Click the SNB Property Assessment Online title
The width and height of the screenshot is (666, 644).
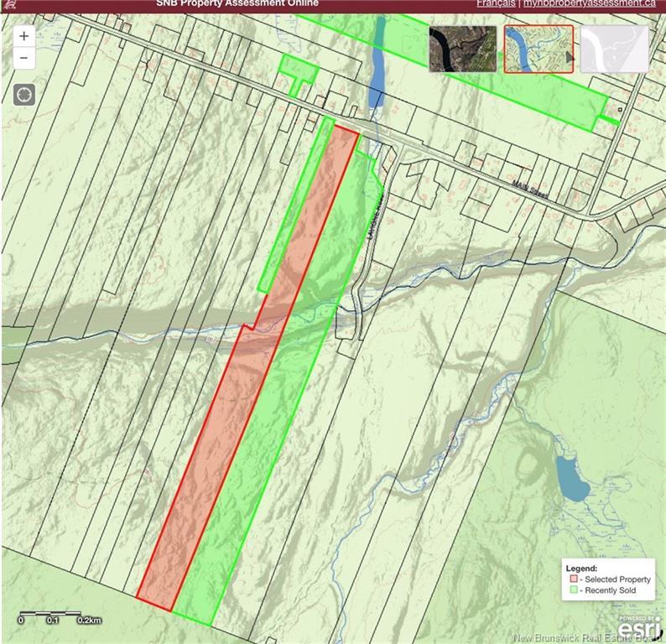pyautogui.click(x=237, y=4)
